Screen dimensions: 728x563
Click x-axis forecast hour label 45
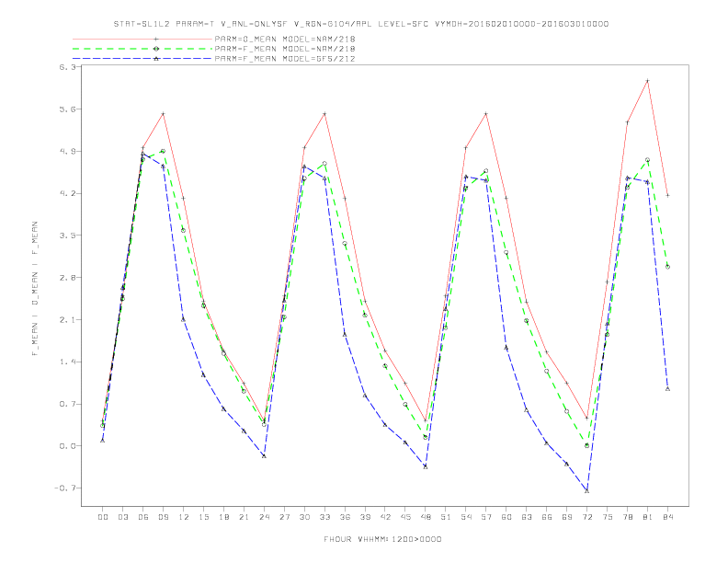click(405, 517)
